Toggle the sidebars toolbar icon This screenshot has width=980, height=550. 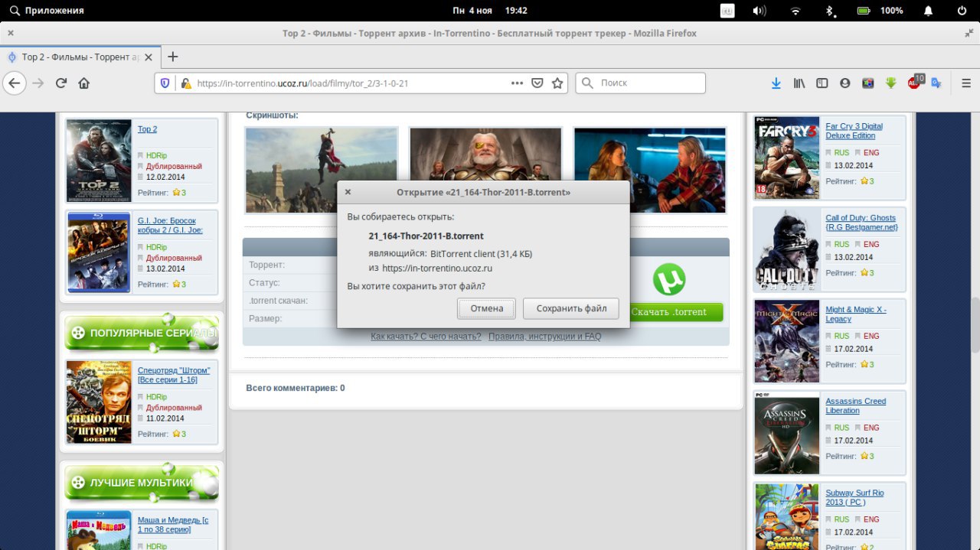822,83
